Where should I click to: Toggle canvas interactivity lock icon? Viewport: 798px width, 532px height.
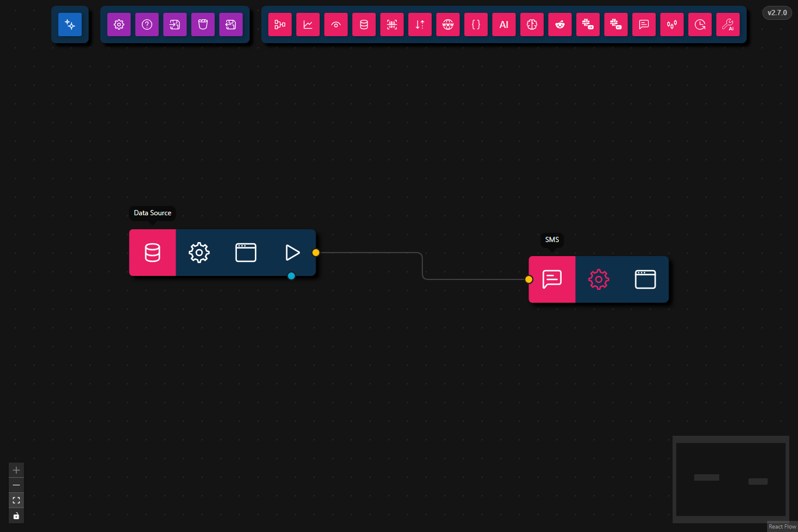[x=16, y=516]
